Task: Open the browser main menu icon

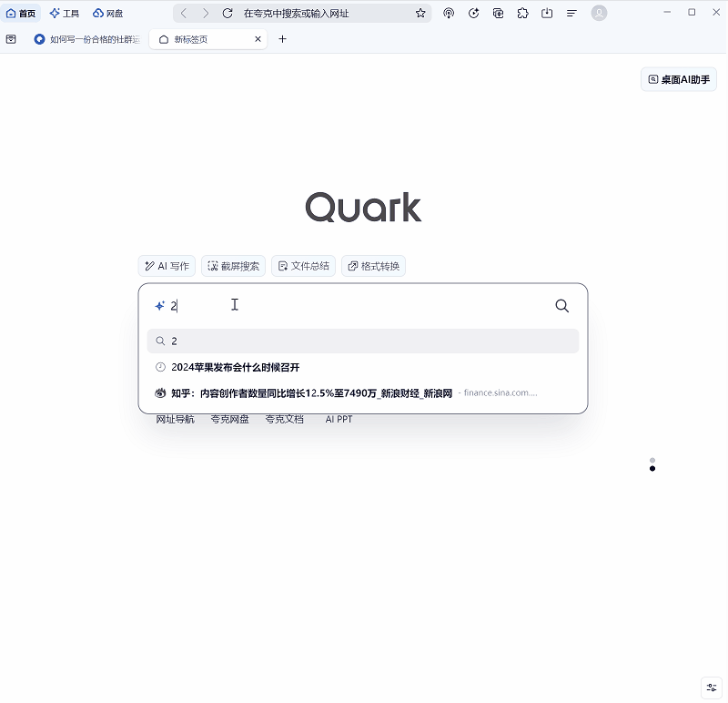Action: 571,14
